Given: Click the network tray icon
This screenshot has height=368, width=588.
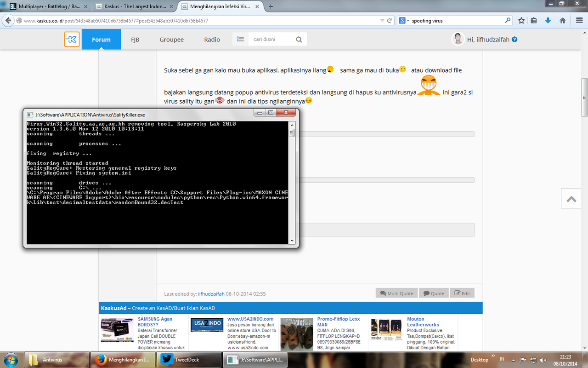Looking at the screenshot, I should 533,360.
